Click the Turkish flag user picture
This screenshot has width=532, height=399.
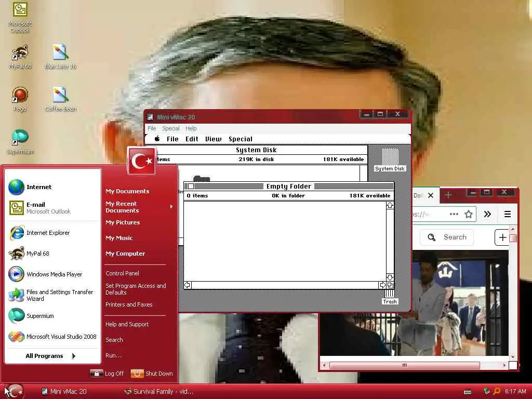141,161
